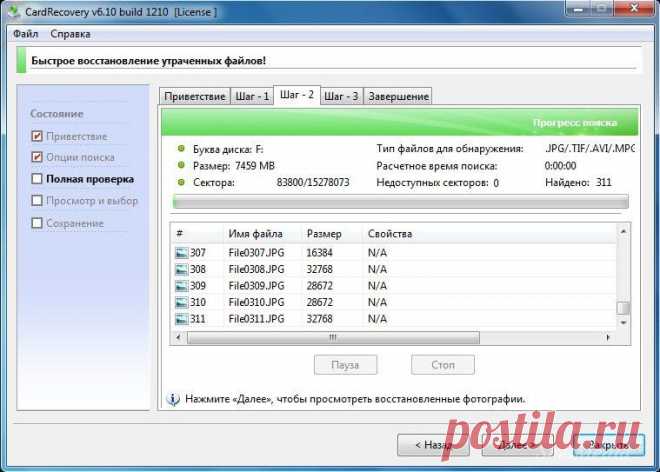
Task: Select the Шаг - 2 tab
Action: click(297, 95)
